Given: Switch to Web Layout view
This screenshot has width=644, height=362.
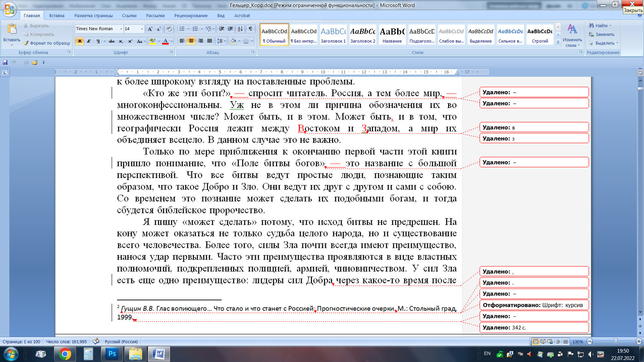Looking at the screenshot, I should coord(550,341).
